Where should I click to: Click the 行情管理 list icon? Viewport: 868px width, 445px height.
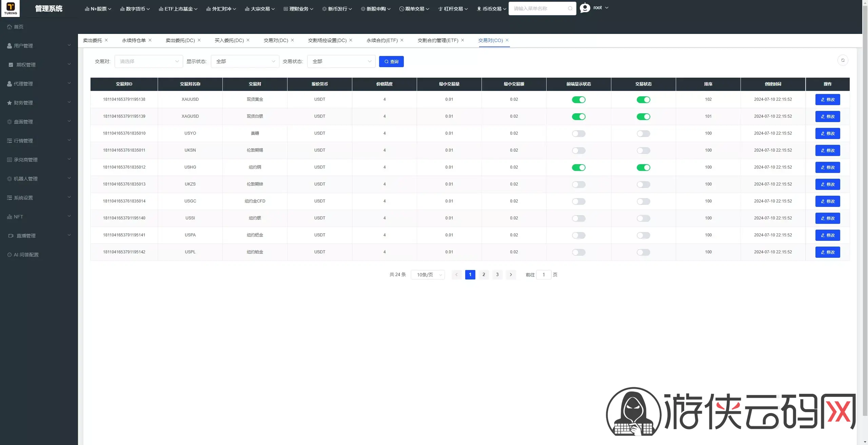pyautogui.click(x=9, y=141)
